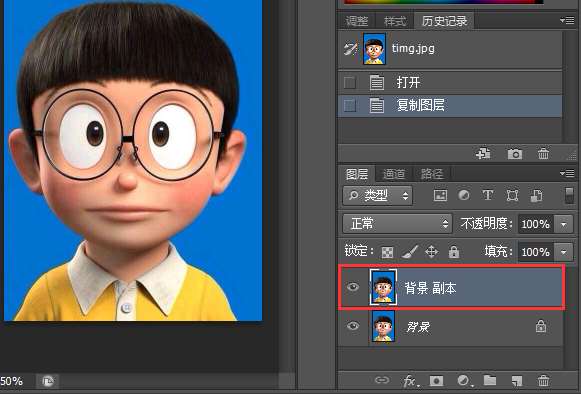581x394 pixels.
Task: Lock position move icon
Action: [432, 252]
